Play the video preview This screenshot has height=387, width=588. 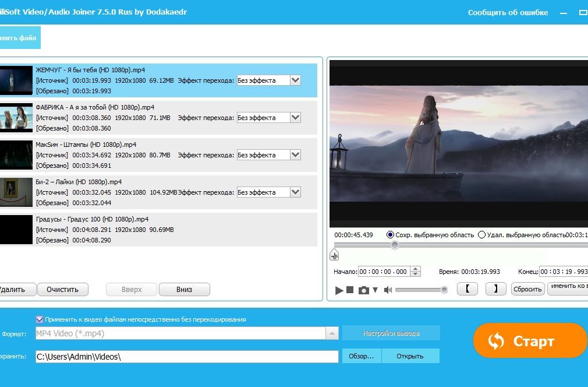click(339, 290)
